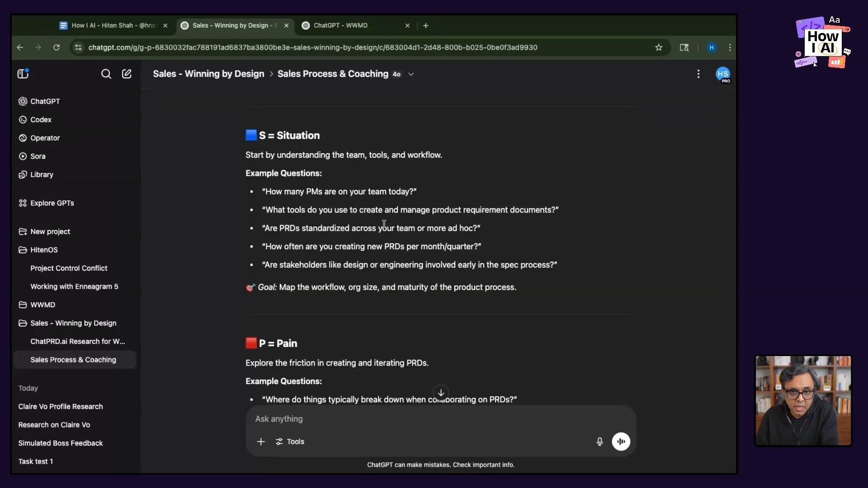Open ChatPRD.ai Research chat
868x488 pixels.
(77, 342)
